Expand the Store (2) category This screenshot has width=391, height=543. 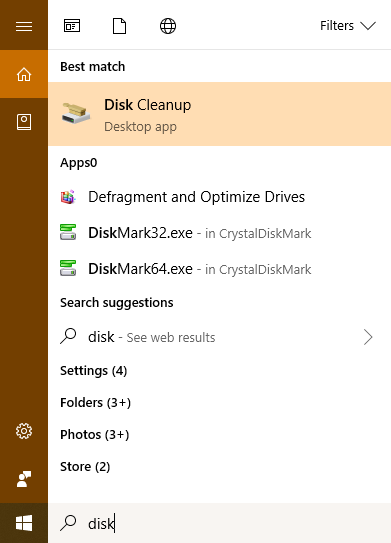85,466
